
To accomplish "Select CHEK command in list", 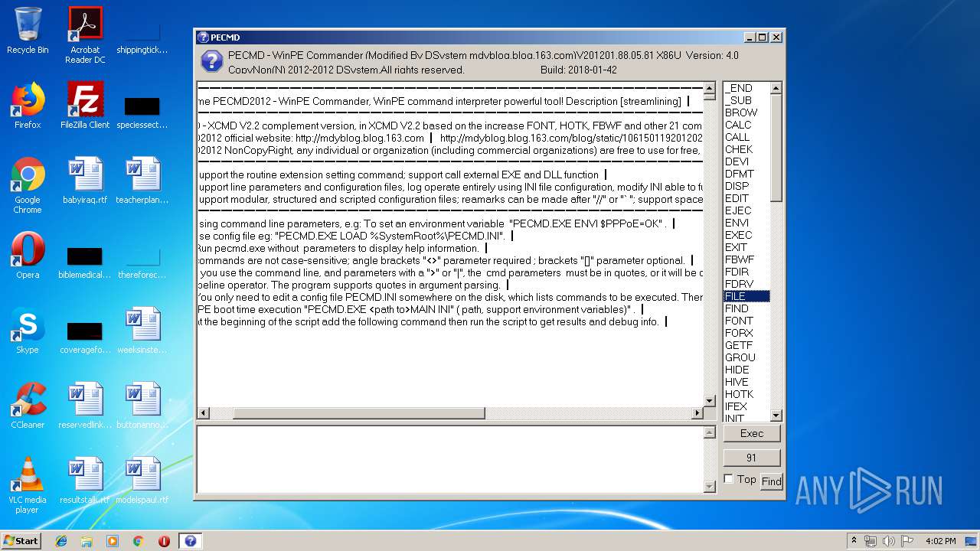I will click(746, 149).
